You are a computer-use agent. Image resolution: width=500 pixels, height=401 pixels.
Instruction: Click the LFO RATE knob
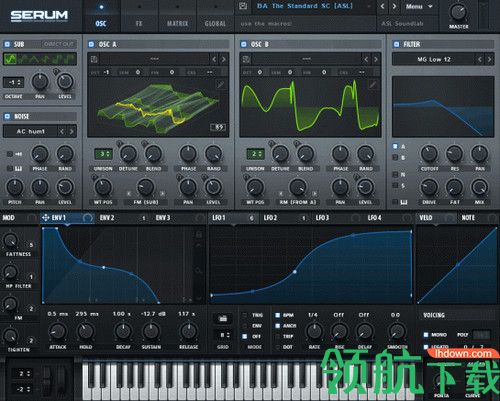(314, 331)
